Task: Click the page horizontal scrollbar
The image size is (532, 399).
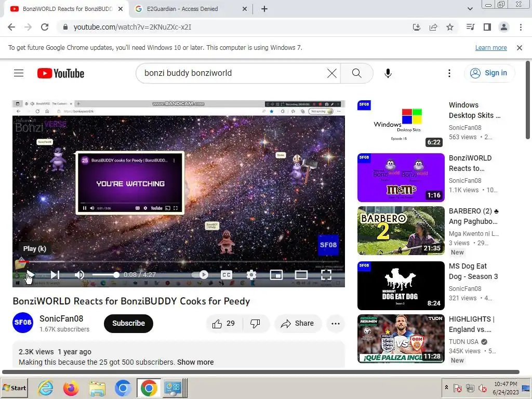Action: pos(261,372)
